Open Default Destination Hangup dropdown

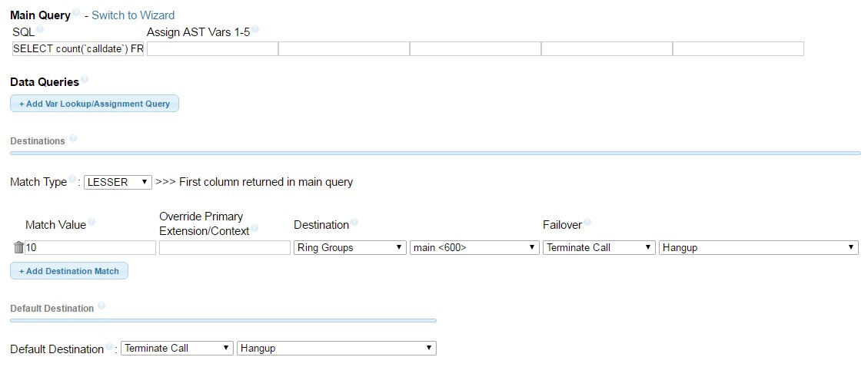tap(337, 349)
